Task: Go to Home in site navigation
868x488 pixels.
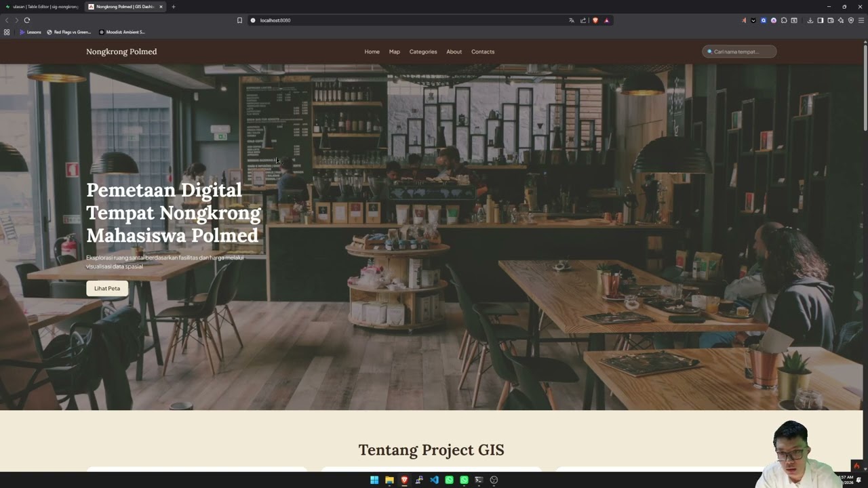Action: tap(372, 52)
